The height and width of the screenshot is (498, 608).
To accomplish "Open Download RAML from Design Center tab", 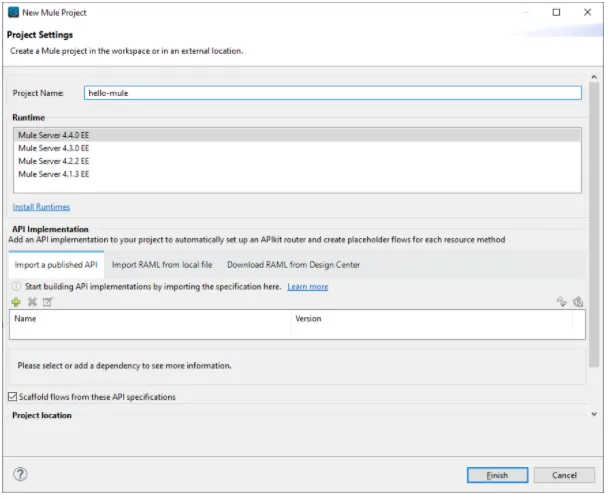I will [x=294, y=265].
